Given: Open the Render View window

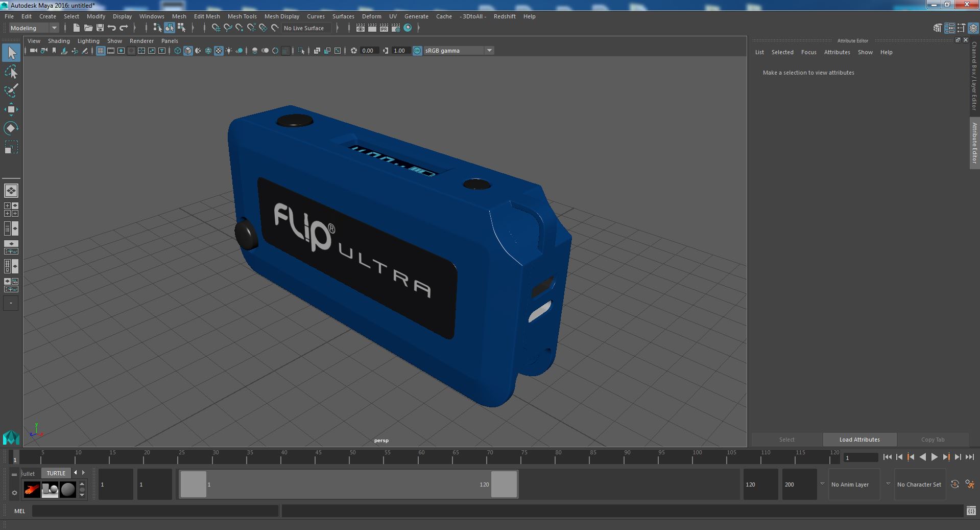Looking at the screenshot, I should click(361, 28).
